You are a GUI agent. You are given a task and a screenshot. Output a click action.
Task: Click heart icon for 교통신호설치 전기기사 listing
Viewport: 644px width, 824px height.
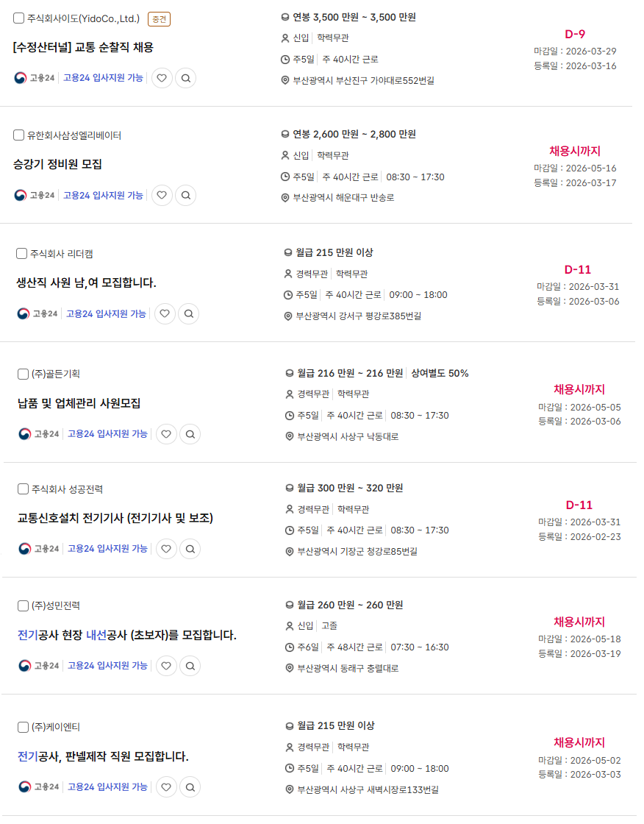click(166, 549)
